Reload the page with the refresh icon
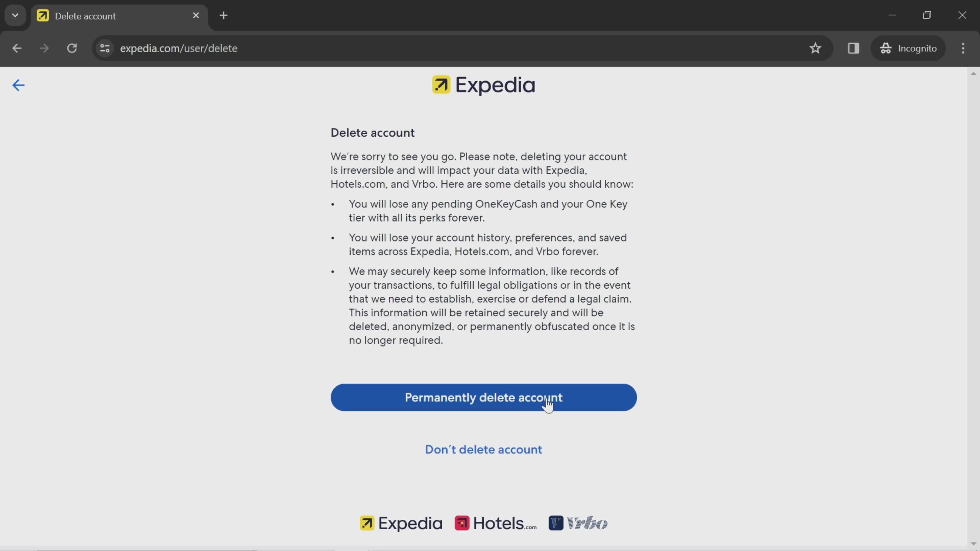Image resolution: width=980 pixels, height=551 pixels. (72, 48)
